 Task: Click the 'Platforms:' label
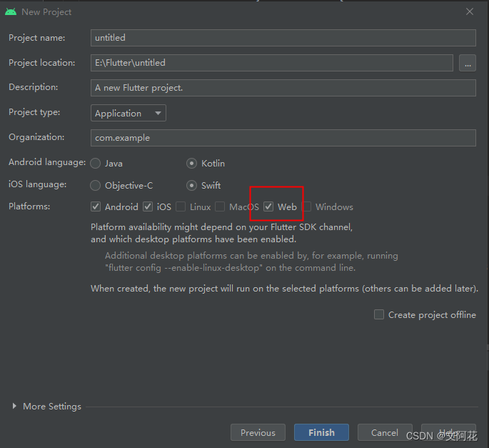tap(29, 206)
